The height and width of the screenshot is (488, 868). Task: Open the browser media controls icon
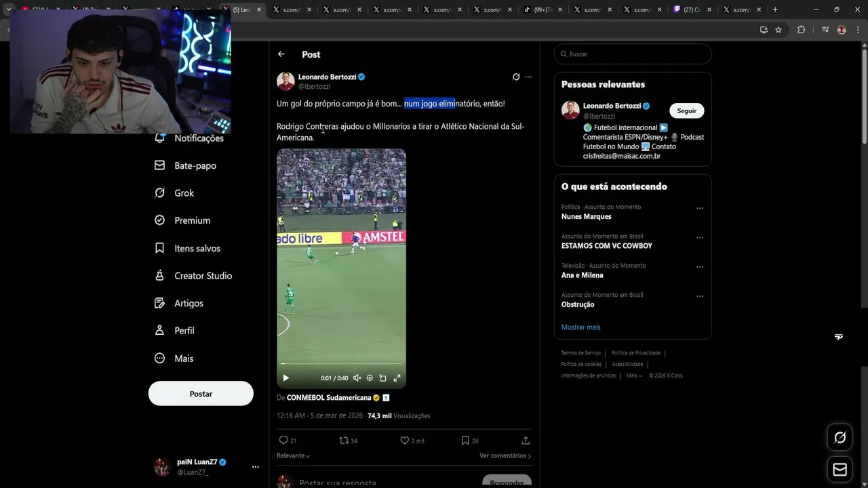[825, 30]
